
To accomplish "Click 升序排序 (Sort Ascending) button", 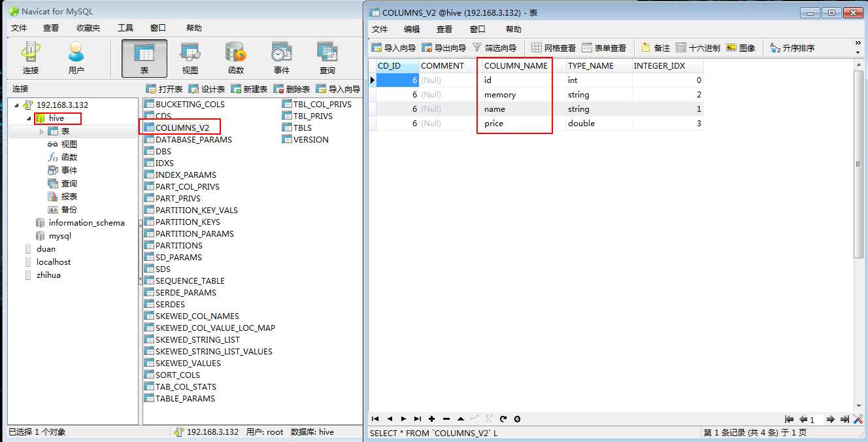I will pyautogui.click(x=792, y=48).
